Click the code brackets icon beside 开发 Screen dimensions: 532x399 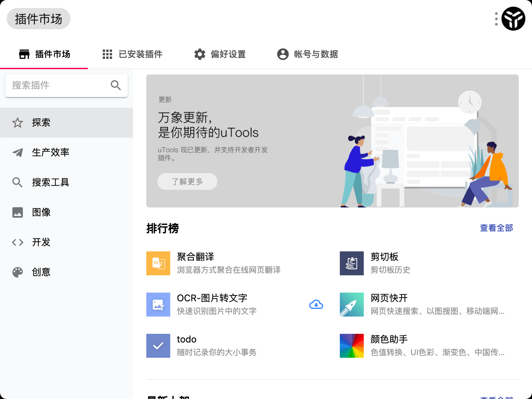coord(18,242)
